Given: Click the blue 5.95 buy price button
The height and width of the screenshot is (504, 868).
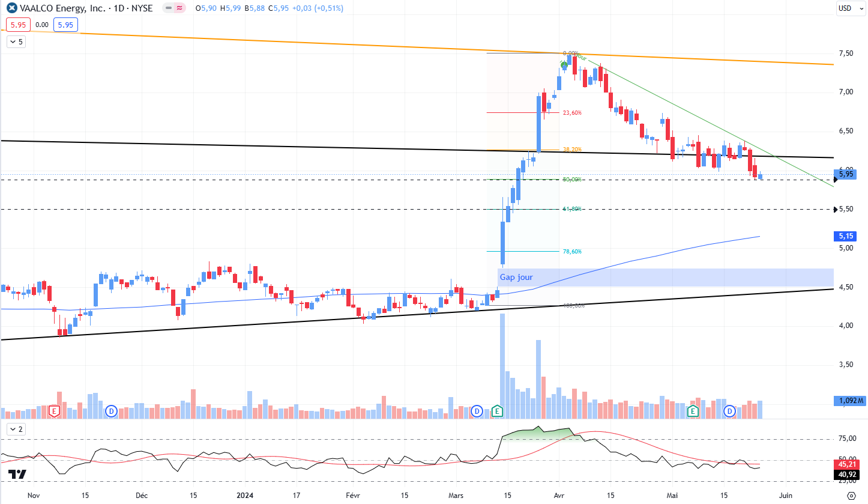Looking at the screenshot, I should 65,25.
